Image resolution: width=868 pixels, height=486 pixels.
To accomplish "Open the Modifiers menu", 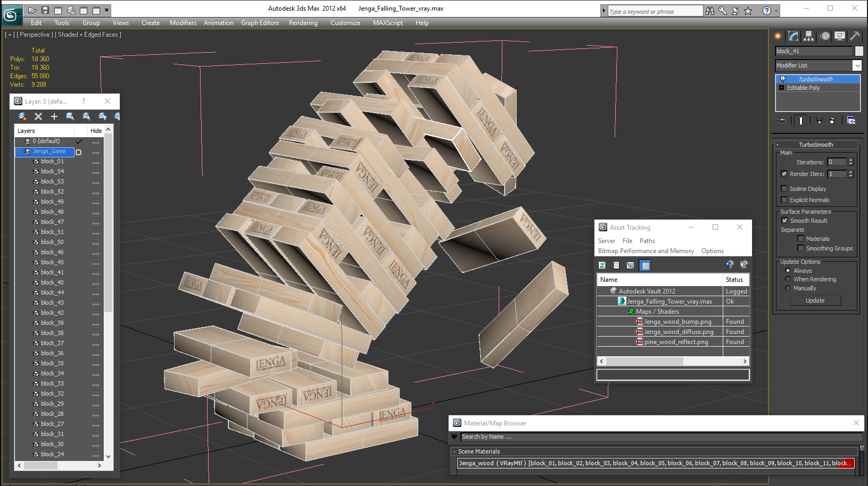I will [183, 23].
